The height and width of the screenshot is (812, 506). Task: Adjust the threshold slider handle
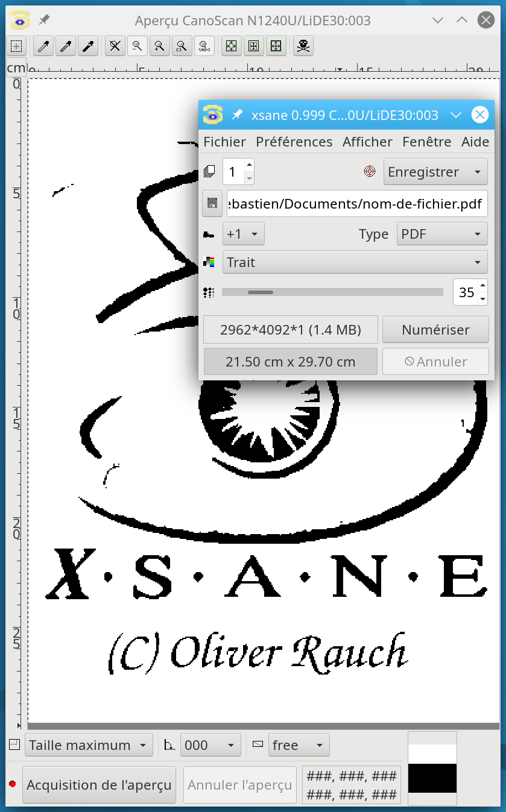click(260, 292)
